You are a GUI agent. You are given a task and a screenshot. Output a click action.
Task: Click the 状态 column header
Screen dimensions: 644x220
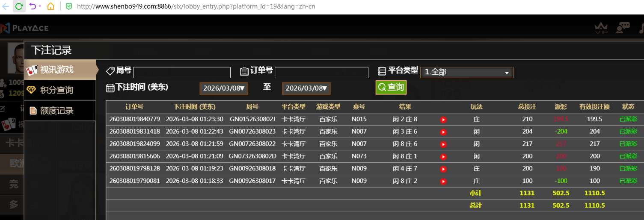pyautogui.click(x=628, y=107)
